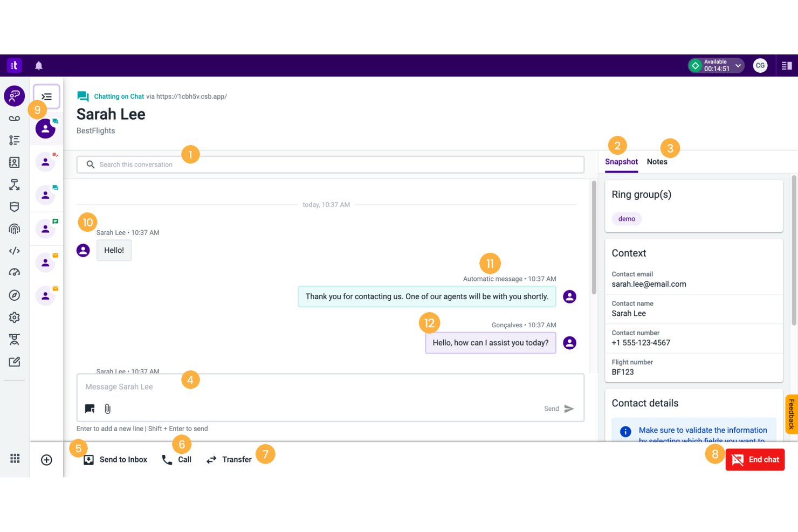Click the Send button
The height and width of the screenshot is (532, 798).
[x=559, y=409]
